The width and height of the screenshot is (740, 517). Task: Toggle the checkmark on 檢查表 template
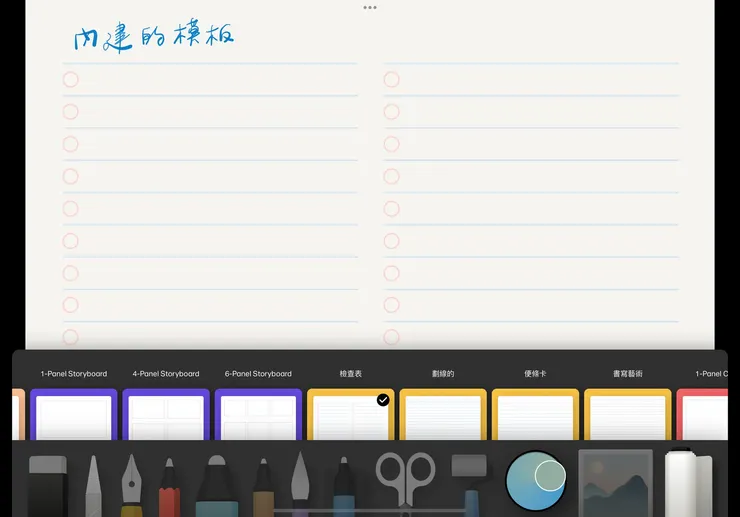(x=383, y=400)
